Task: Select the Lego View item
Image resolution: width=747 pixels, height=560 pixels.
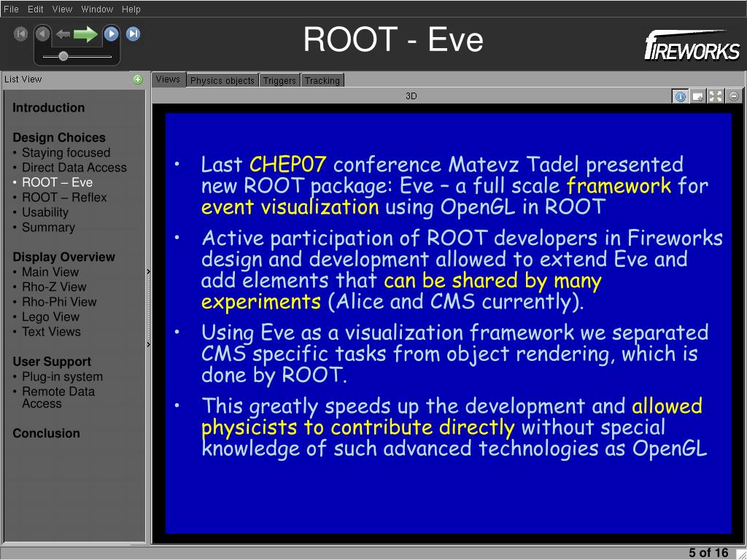Action: point(50,316)
